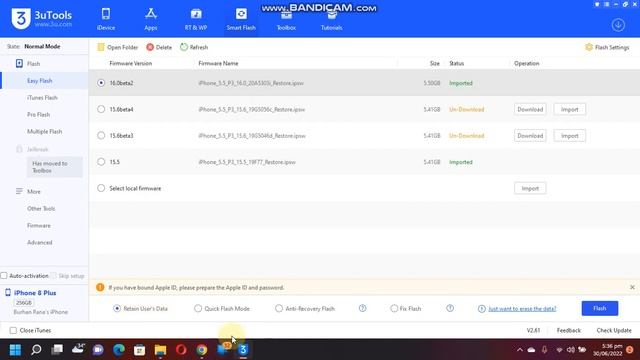The image size is (640, 360).
Task: Sort by Firmware Version column header
Action: [131, 63]
